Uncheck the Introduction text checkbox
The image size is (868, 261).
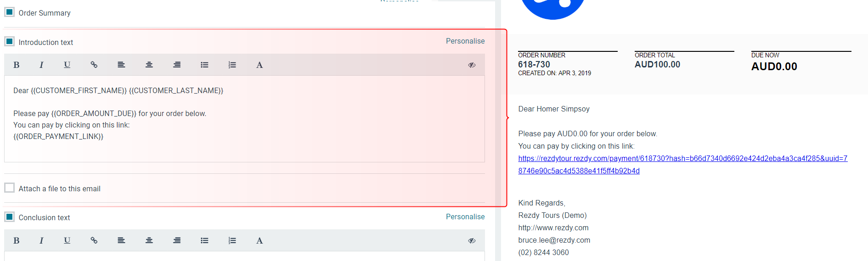9,41
